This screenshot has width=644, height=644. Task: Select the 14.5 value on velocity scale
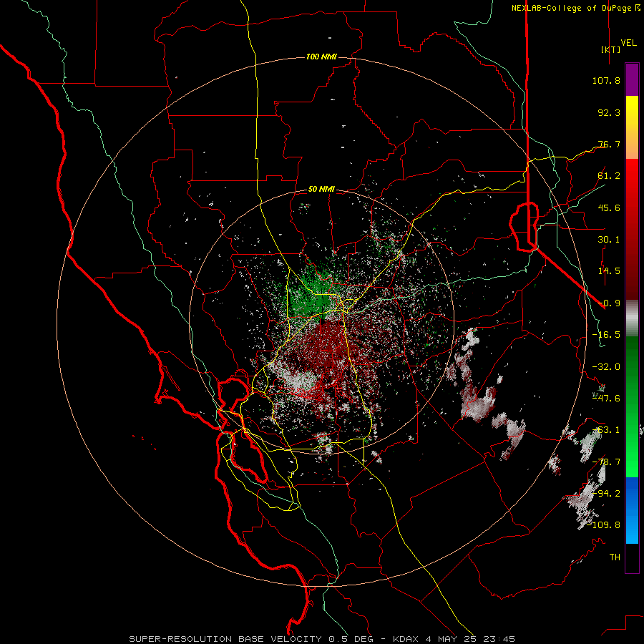pos(609,271)
